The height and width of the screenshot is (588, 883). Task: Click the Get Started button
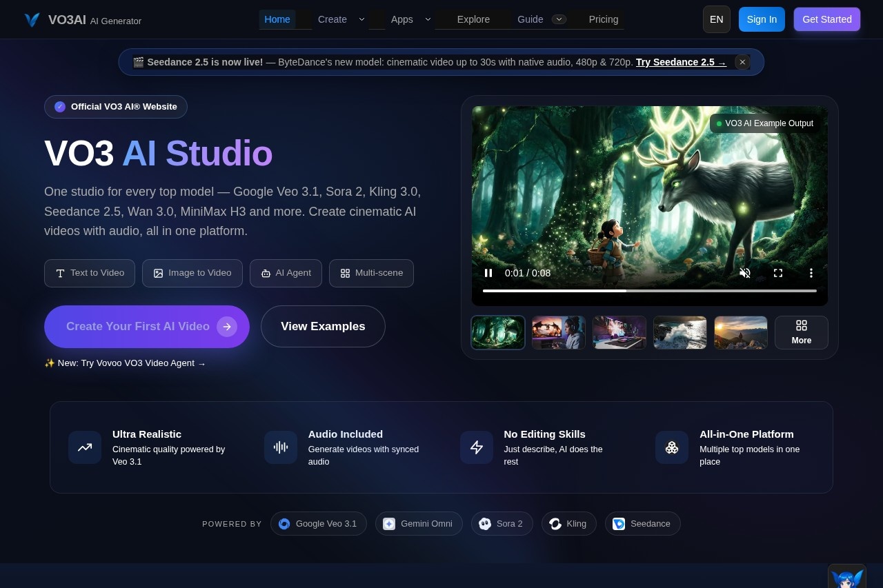pyautogui.click(x=827, y=19)
